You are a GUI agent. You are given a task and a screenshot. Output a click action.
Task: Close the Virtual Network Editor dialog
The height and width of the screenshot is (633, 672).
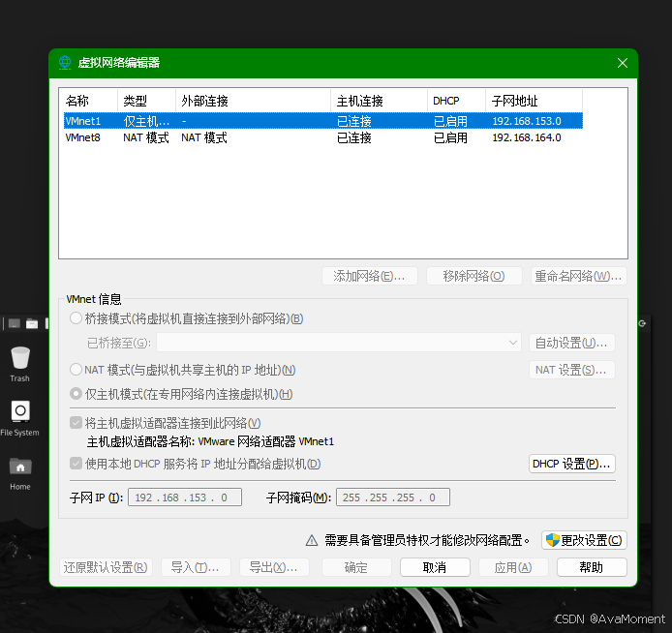pos(623,63)
